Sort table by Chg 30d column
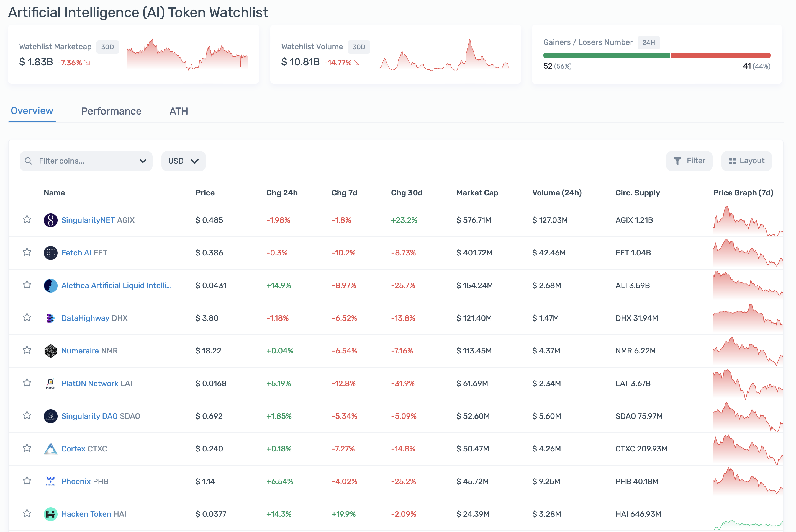This screenshot has width=796, height=532. (407, 193)
